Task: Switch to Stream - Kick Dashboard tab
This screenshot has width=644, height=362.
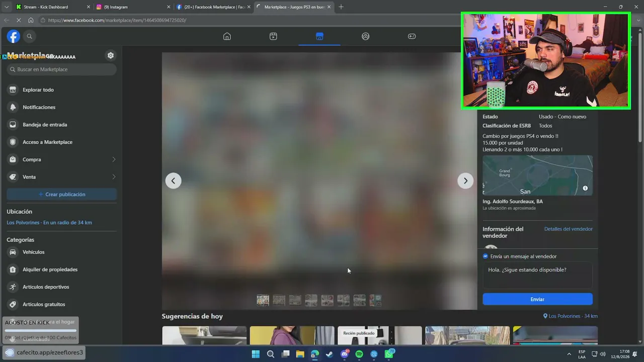Action: click(52, 7)
